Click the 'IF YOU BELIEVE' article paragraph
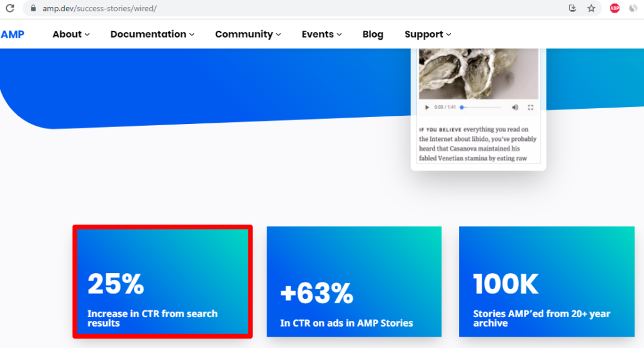This screenshot has height=348, width=644. [x=478, y=143]
